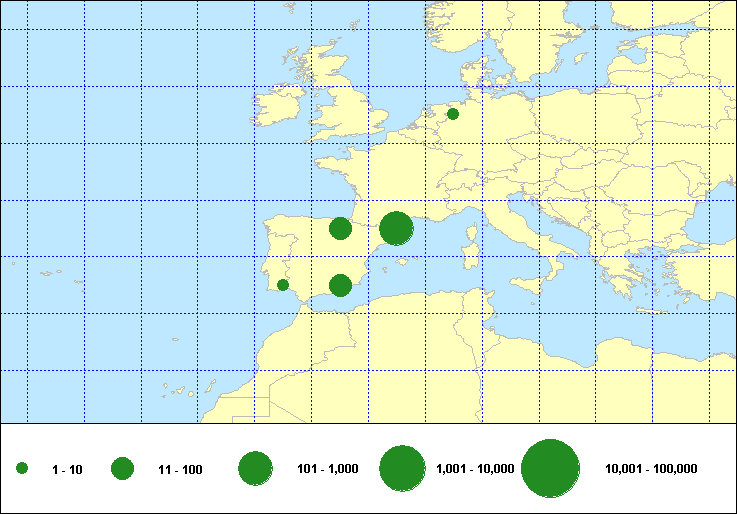Select the "10,001 - 100,000" legend text
Viewport: 737px width, 514px height.
point(651,469)
